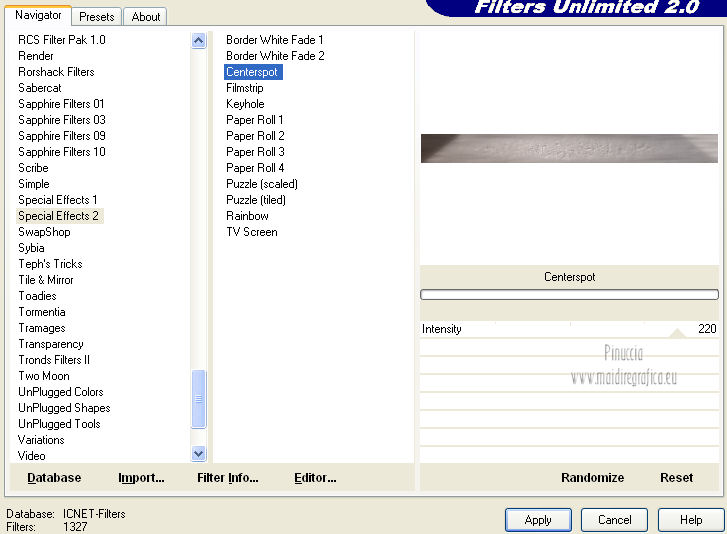Select UnPlugged Tools category

point(59,424)
